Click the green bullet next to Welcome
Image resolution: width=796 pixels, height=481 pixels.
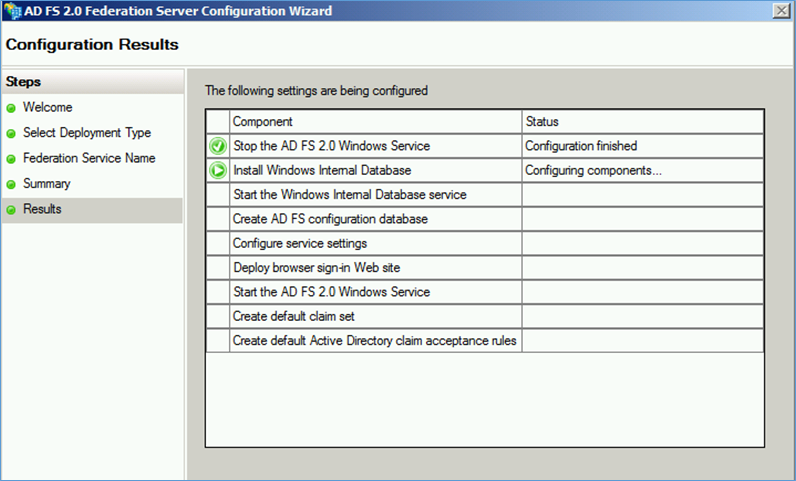(x=11, y=108)
